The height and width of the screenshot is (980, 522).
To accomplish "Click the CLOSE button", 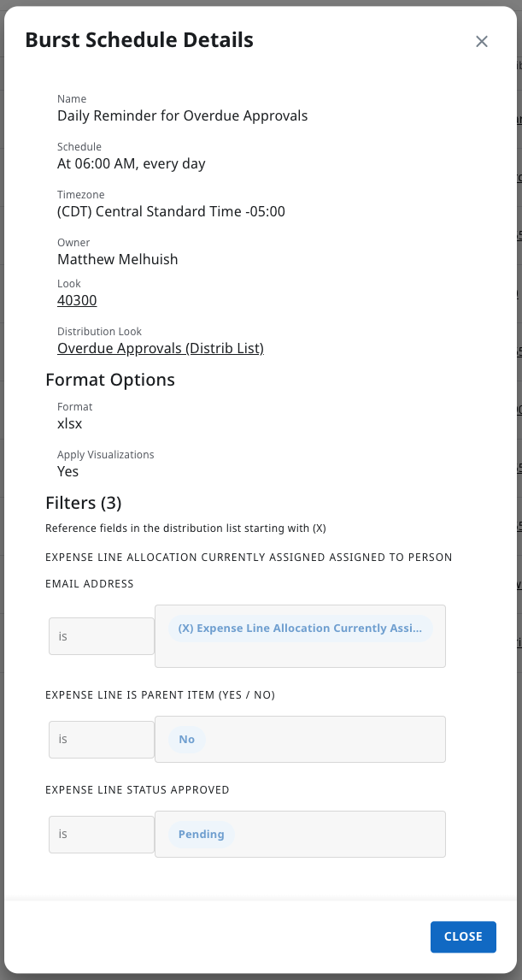I will [463, 936].
